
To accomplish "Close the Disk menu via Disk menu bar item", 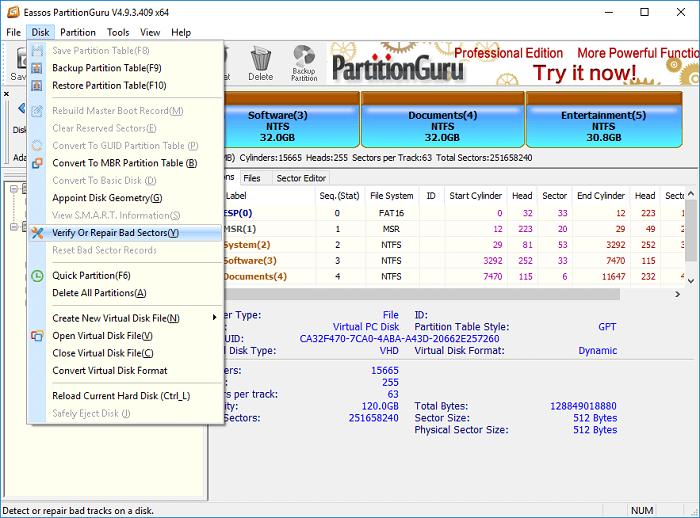I will click(x=40, y=32).
